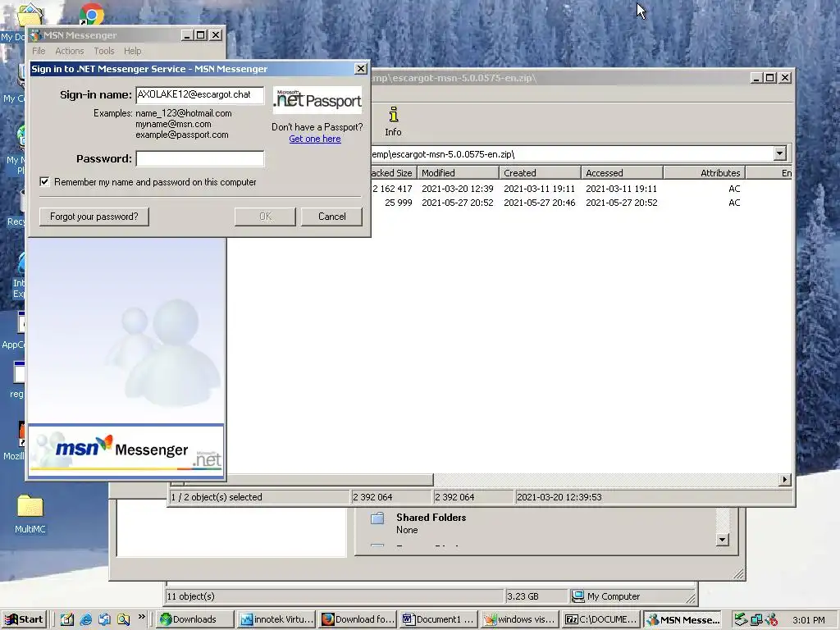
Task: Click the Forgot your password button
Action: (94, 217)
